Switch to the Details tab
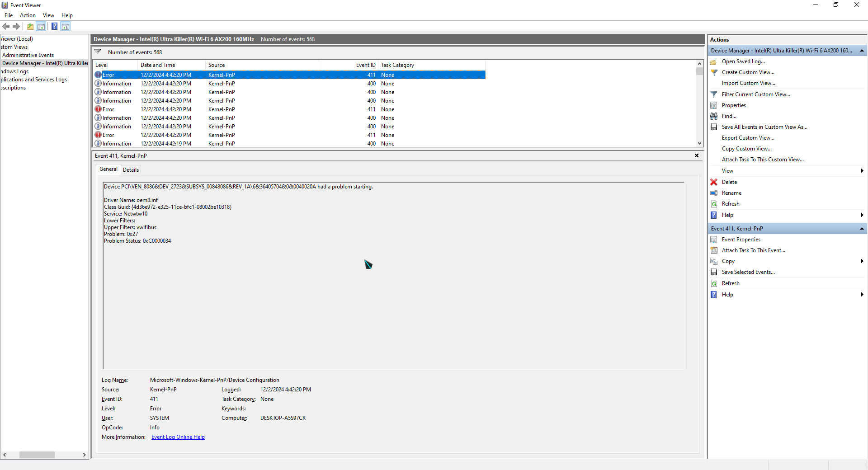The width and height of the screenshot is (868, 470). [131, 170]
